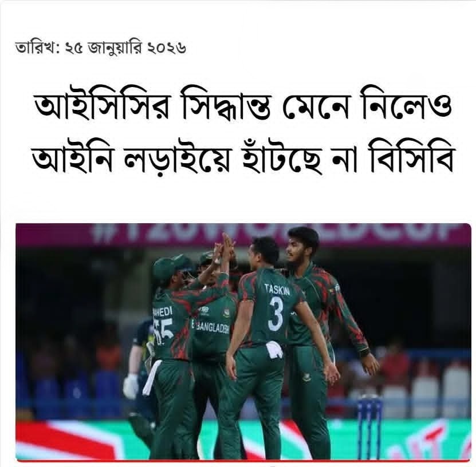Viewport: 476px width, 467px height.
Task: Click the "তারিখ:" label
Action: pyautogui.click(x=38, y=48)
